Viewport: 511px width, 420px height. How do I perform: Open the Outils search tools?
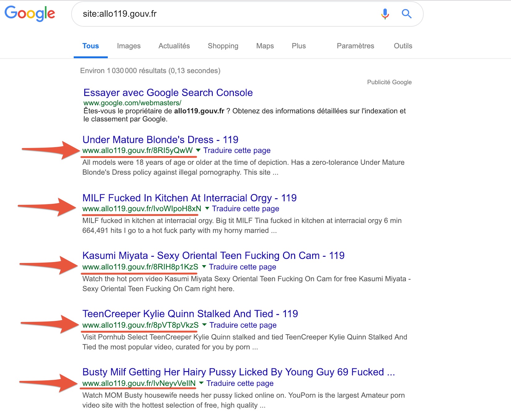(403, 46)
